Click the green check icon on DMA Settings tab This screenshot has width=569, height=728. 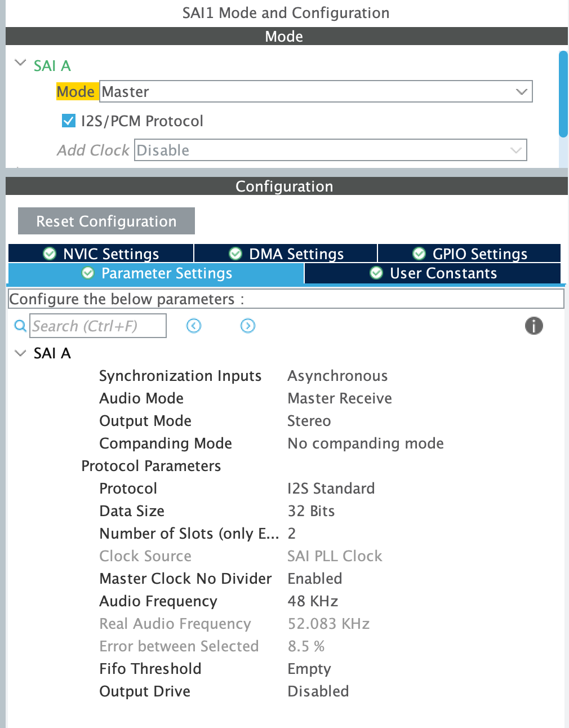click(x=235, y=254)
